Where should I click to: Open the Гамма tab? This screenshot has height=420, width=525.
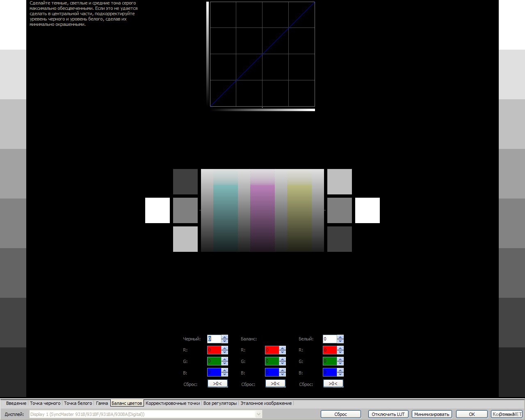(x=102, y=403)
